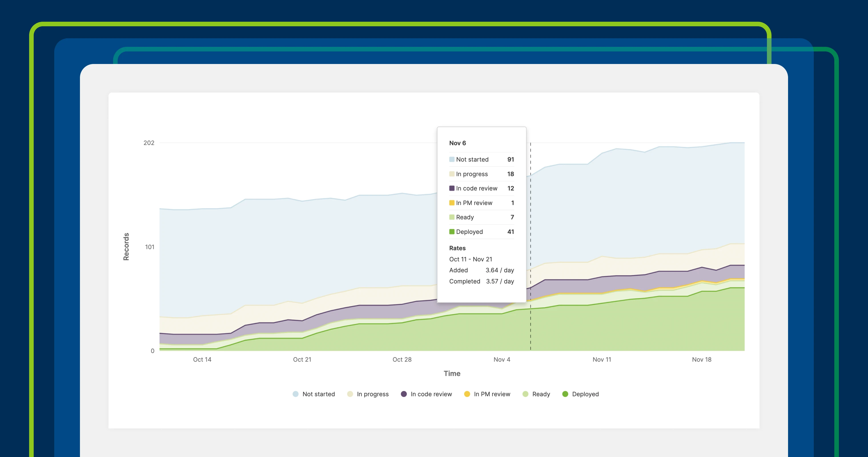The image size is (868, 457).
Task: Click the Nov 11 axis label
Action: click(602, 360)
